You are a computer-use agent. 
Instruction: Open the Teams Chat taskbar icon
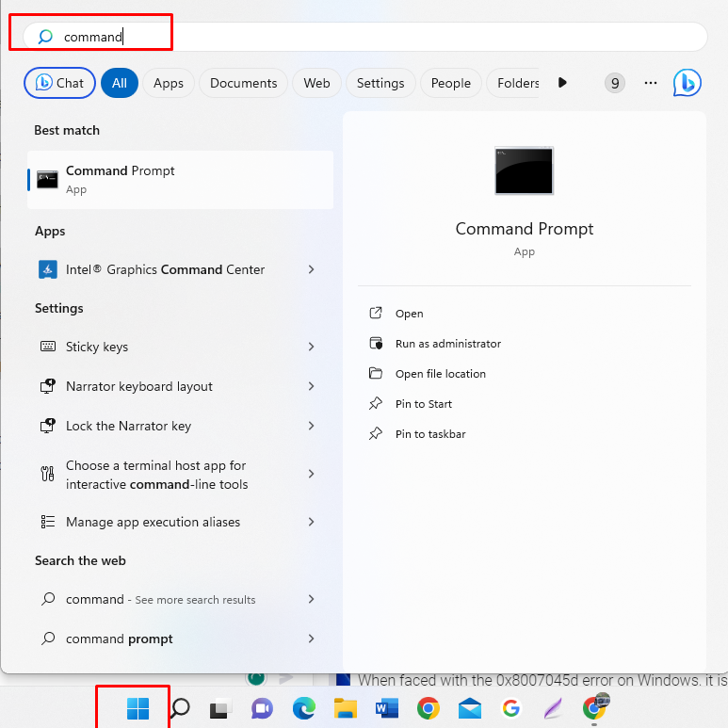[263, 708]
